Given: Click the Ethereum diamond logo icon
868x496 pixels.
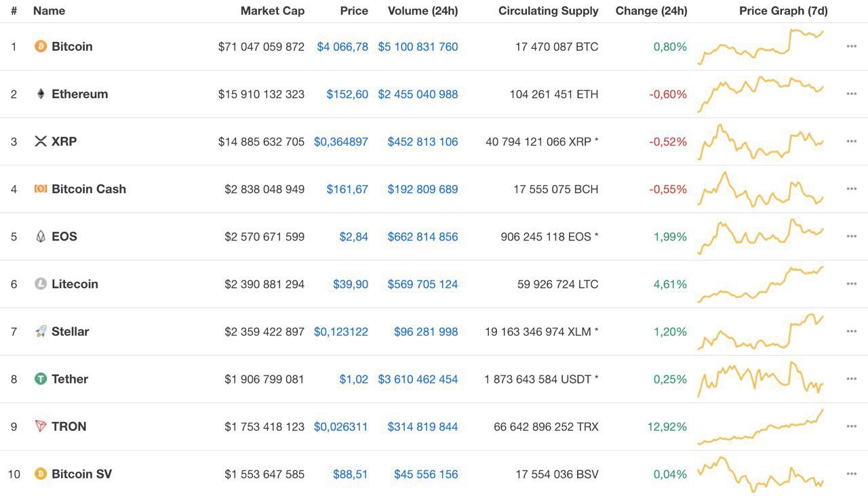Looking at the screenshot, I should [41, 94].
